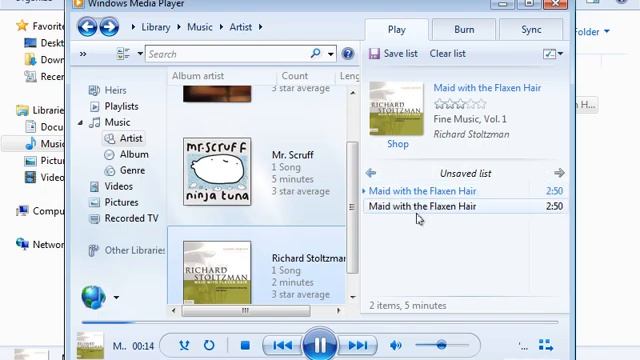
Task: Click the vertical scrollbar of artist list
Action: [x=353, y=207]
